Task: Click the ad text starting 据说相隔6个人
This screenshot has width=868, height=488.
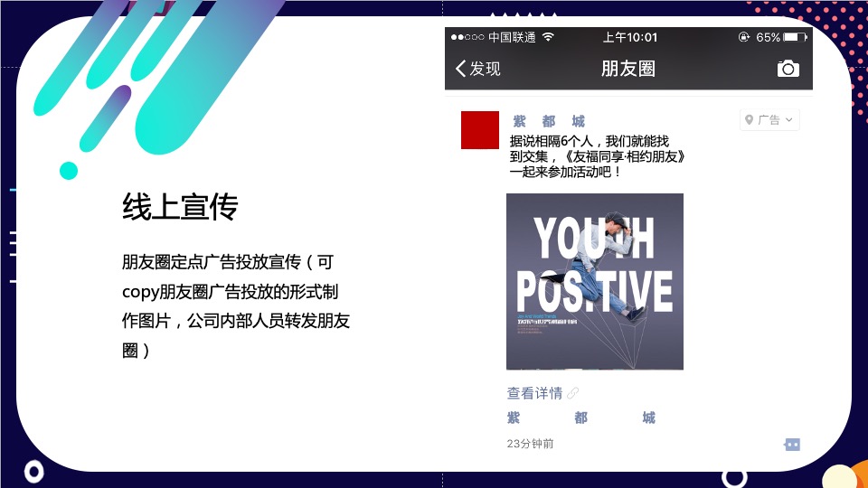Action: coord(598,156)
